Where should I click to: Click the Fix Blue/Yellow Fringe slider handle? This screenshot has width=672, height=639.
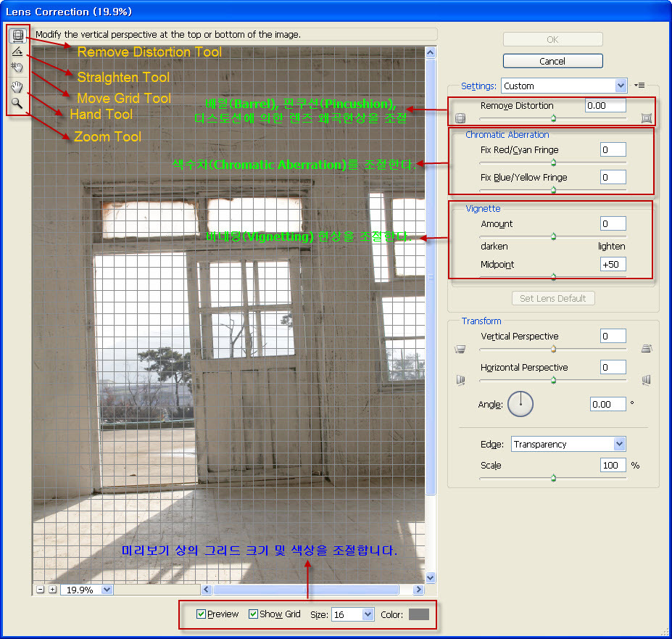553,189
